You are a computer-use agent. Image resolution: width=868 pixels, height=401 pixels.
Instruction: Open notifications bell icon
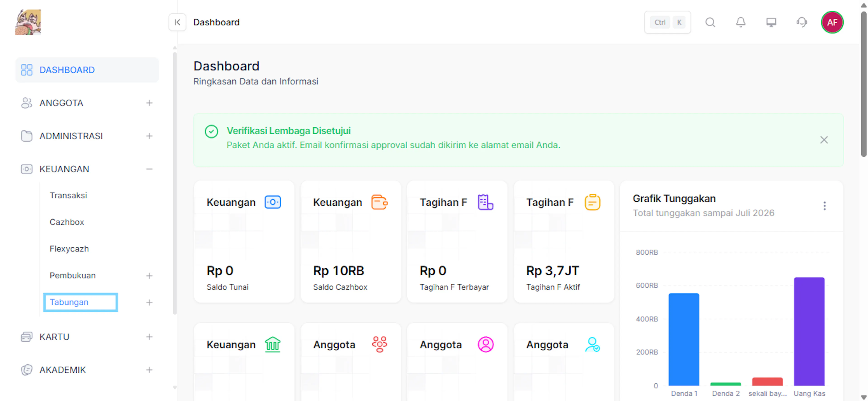(740, 22)
